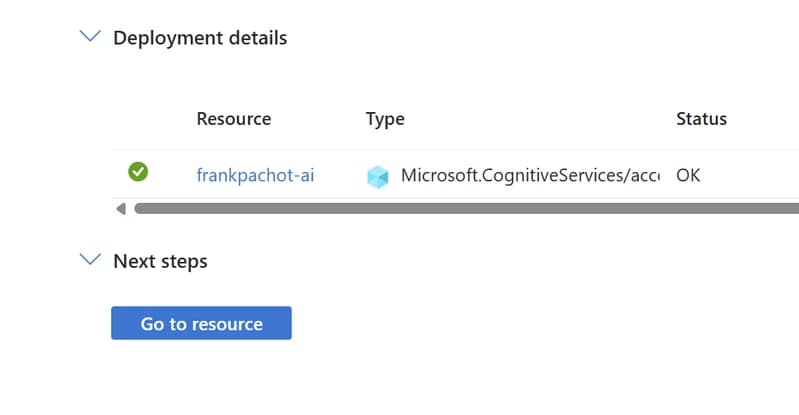Click the light-blue cube beside Microsoft.CognitiveServices
The image size is (799, 415).
point(378,177)
